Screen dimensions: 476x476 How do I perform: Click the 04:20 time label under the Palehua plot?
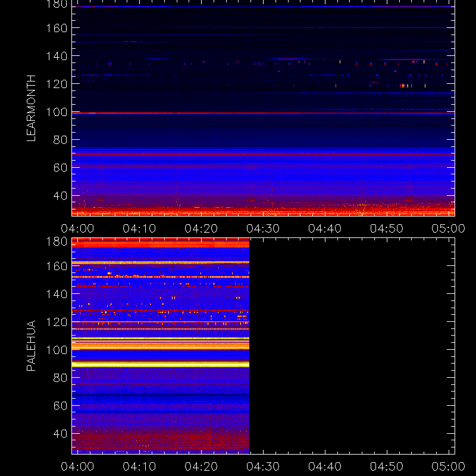pyautogui.click(x=201, y=466)
